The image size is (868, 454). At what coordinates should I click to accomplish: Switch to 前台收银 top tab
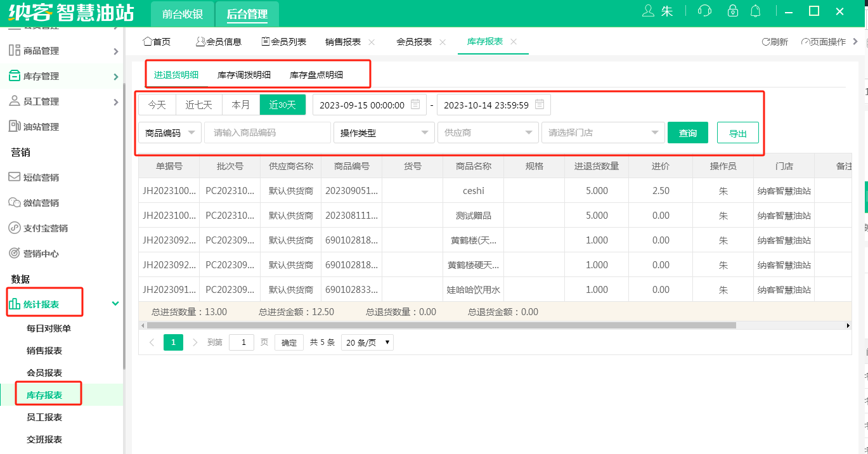click(182, 14)
